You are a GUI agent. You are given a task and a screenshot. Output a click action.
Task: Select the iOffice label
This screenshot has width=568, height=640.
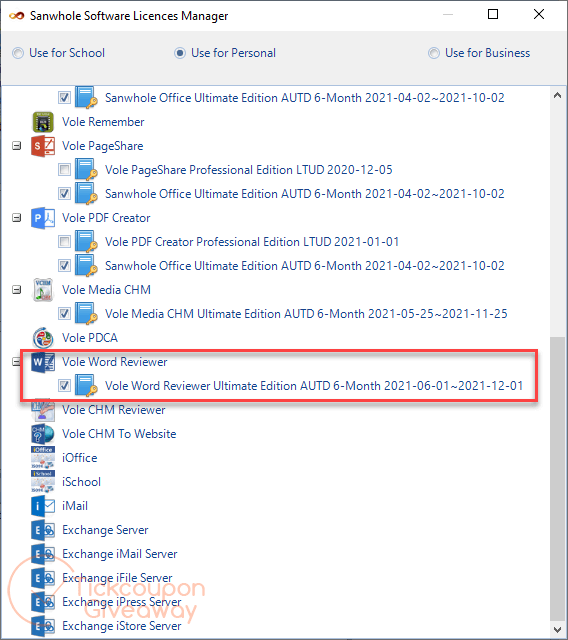pos(80,458)
